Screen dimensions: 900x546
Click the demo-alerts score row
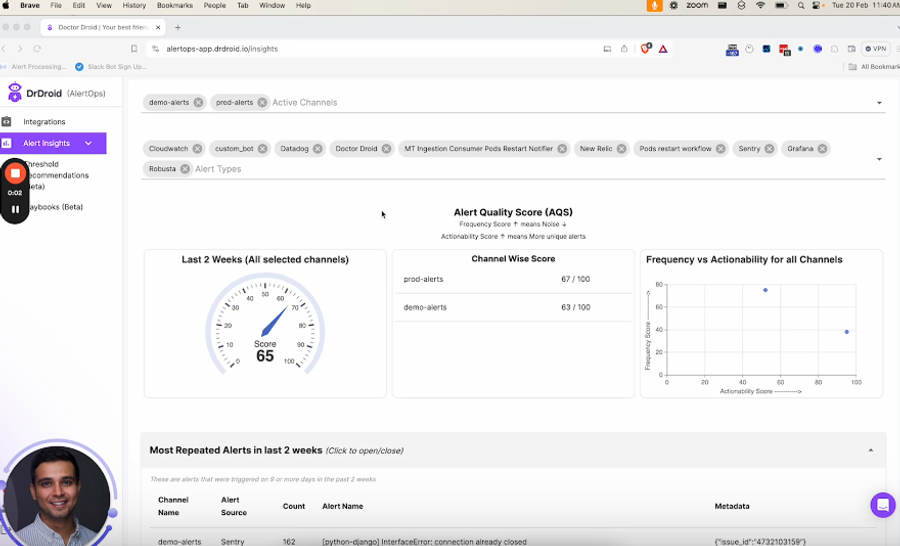pyautogui.click(x=513, y=307)
